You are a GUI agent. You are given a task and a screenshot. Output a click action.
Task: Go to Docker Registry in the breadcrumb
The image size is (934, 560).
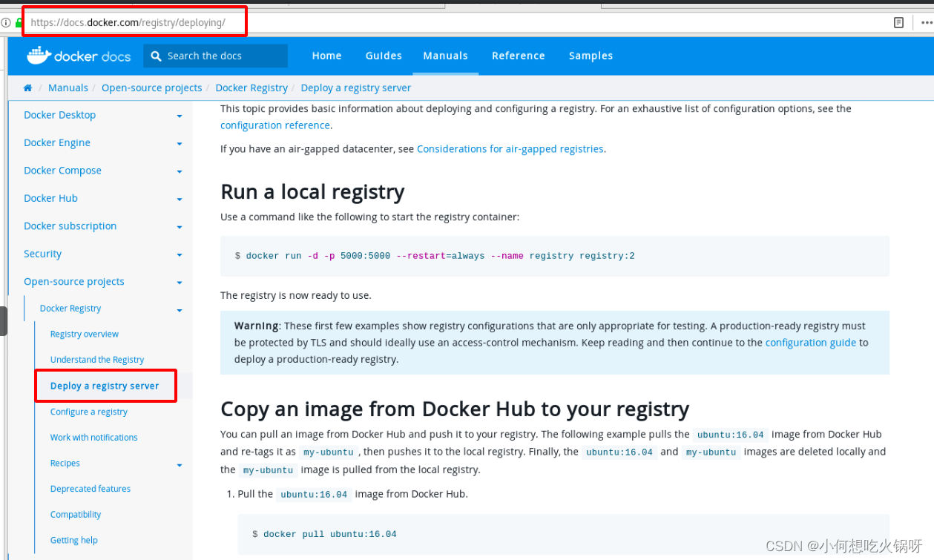[x=251, y=88]
